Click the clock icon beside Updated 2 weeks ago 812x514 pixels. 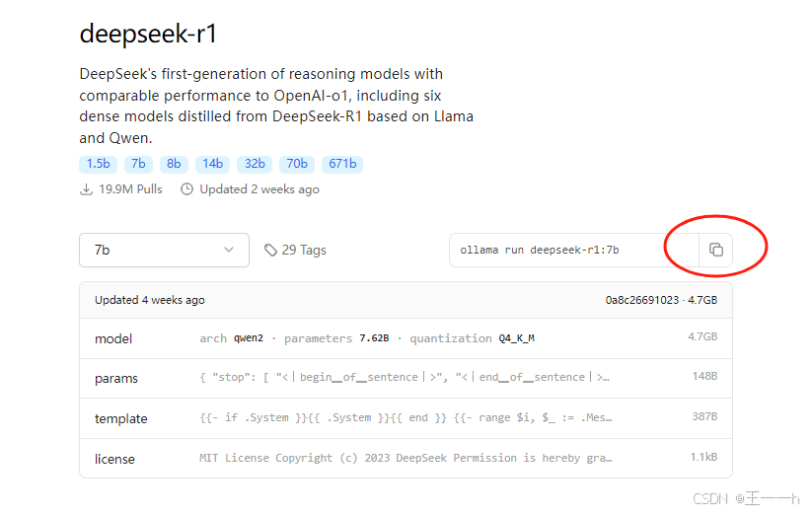click(x=186, y=189)
